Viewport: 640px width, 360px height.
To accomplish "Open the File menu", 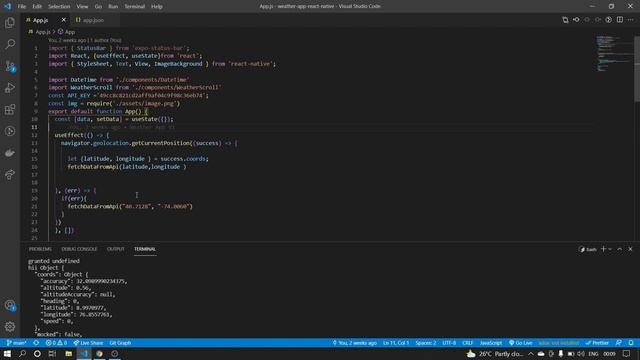I will click(22, 7).
